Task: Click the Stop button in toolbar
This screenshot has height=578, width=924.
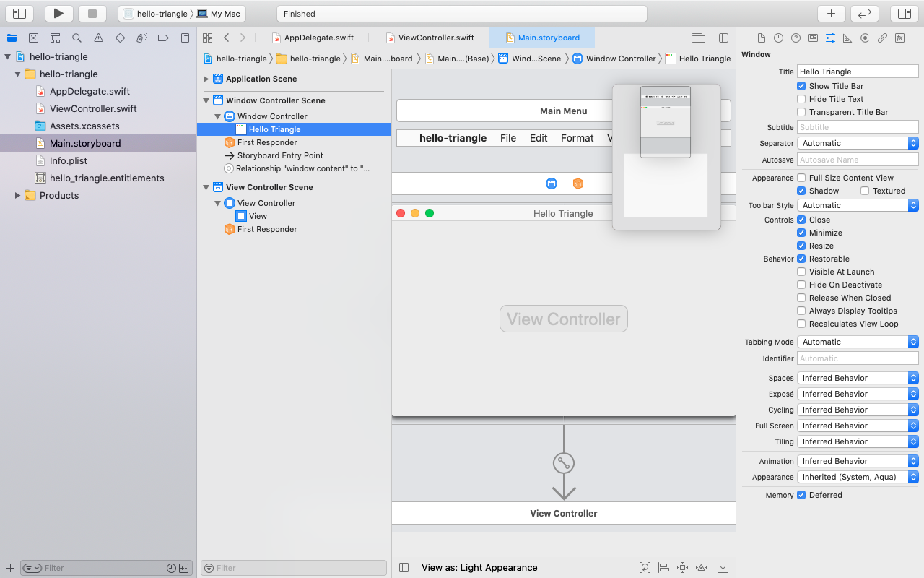Action: [92, 14]
